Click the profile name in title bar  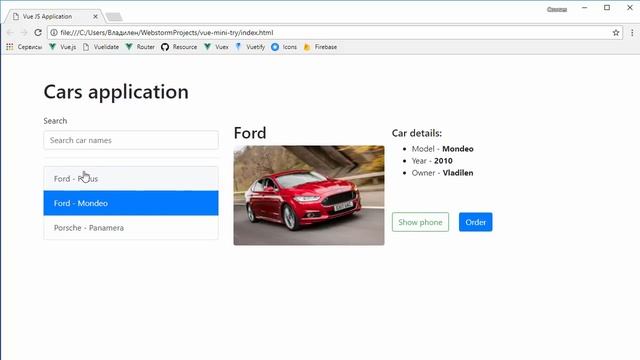tap(557, 9)
